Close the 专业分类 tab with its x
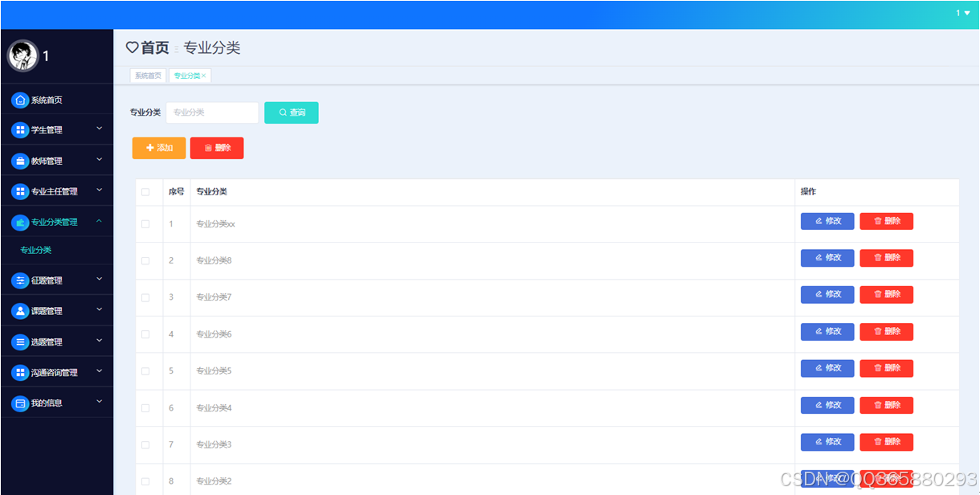 coord(204,76)
